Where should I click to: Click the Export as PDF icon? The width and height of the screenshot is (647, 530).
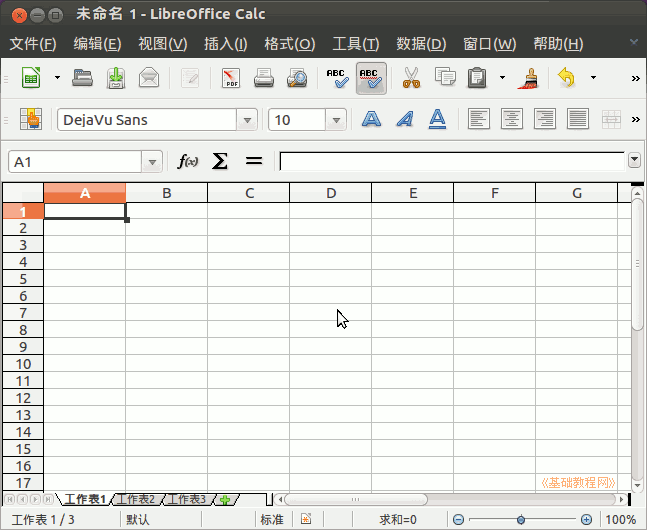coord(231,78)
